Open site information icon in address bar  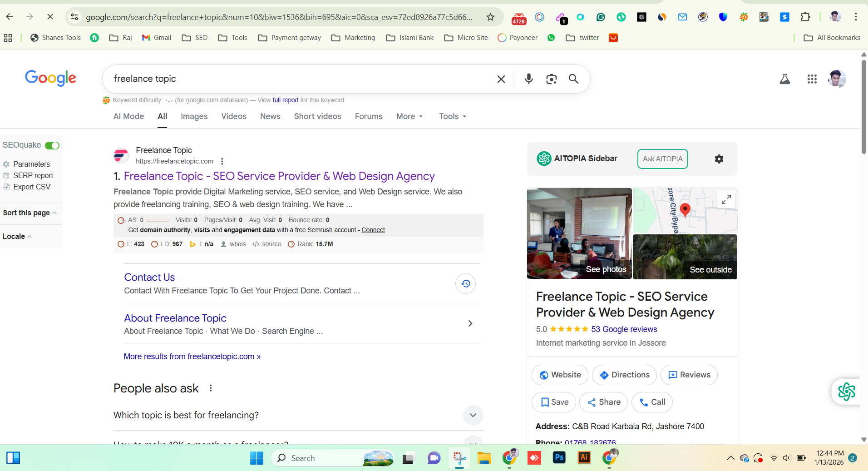coord(74,17)
